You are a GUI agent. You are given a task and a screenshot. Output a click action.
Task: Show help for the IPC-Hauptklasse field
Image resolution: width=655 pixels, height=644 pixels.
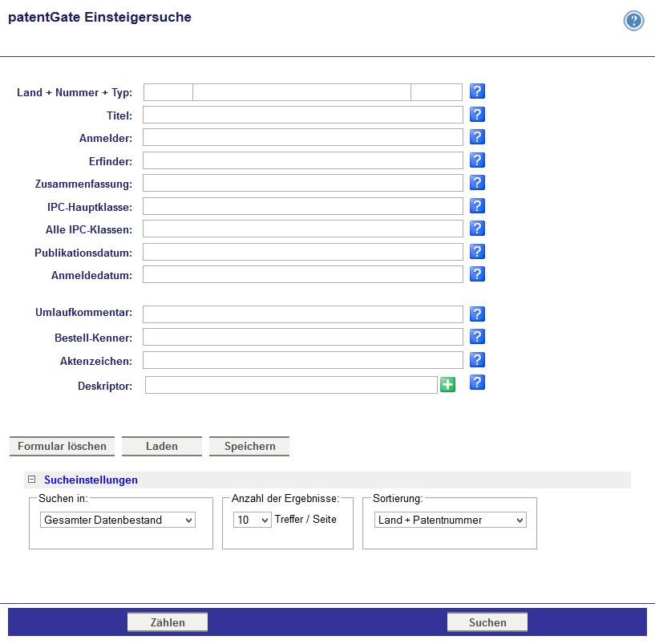(477, 206)
